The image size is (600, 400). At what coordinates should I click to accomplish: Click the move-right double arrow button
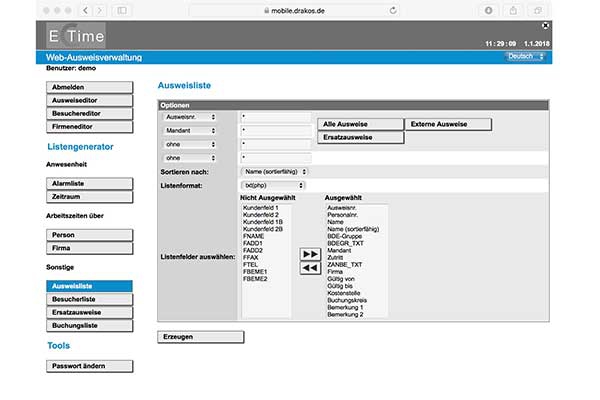(310, 254)
